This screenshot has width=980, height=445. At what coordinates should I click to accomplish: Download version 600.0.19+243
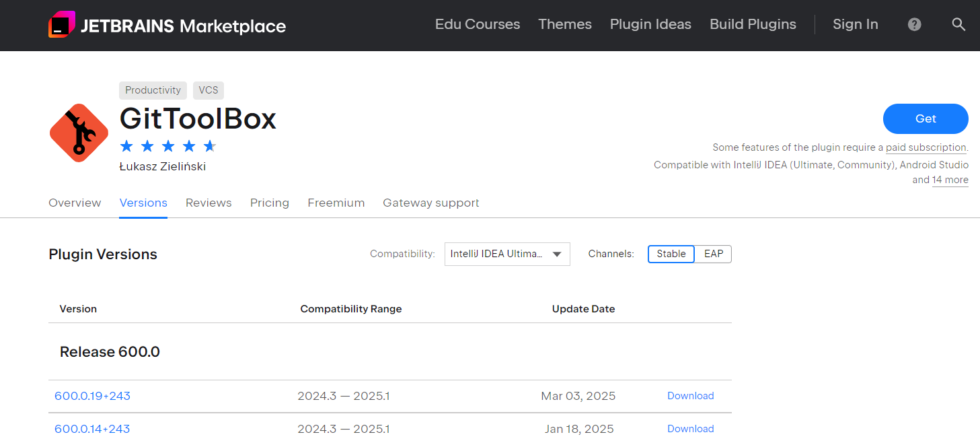(690, 396)
